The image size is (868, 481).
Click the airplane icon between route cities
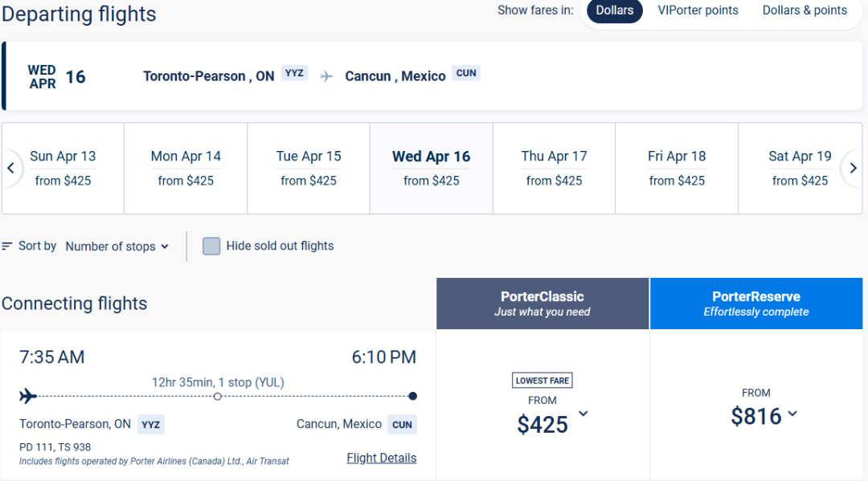326,76
